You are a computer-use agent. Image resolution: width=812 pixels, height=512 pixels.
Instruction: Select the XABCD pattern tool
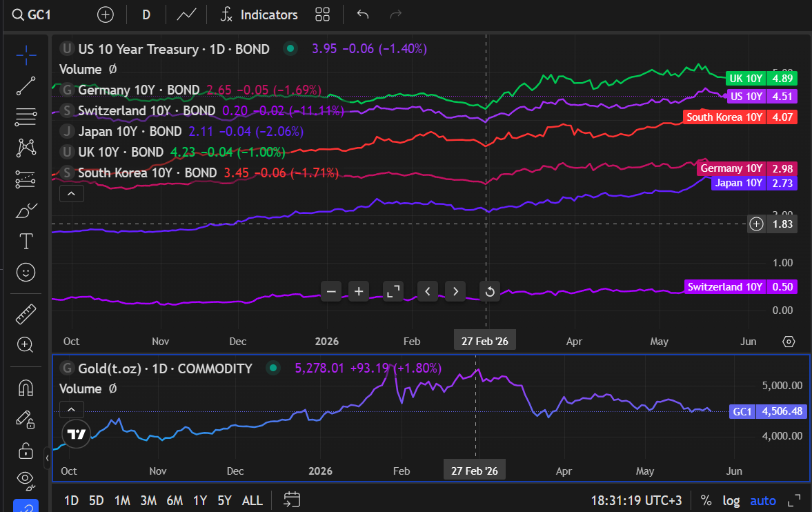click(26, 148)
